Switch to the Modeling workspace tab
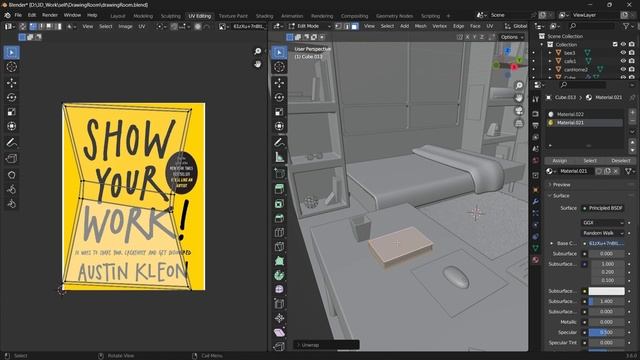The height and width of the screenshot is (360, 640). point(143,16)
